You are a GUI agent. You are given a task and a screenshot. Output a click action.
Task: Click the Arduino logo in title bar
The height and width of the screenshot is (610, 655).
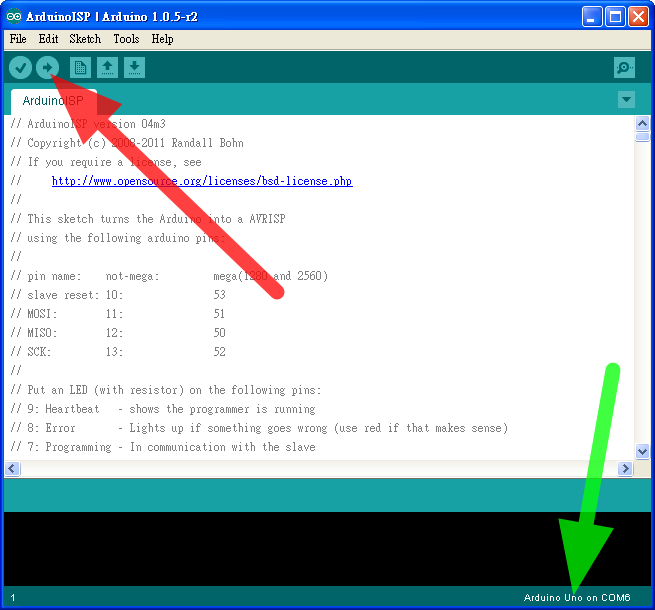[14, 16]
